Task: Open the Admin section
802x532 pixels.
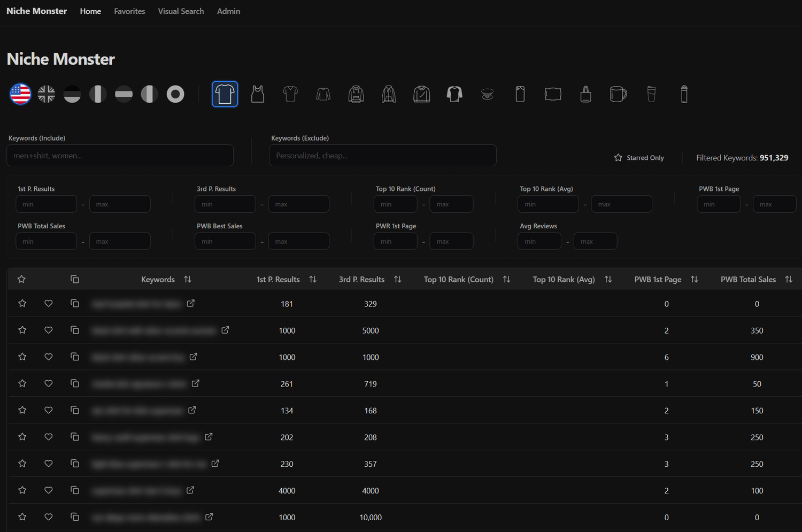Action: click(228, 11)
